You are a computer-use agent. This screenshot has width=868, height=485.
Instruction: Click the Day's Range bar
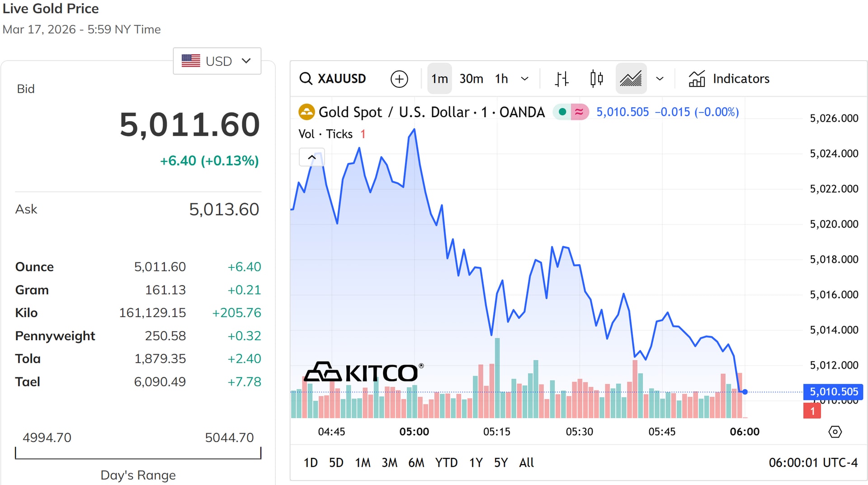click(x=138, y=453)
